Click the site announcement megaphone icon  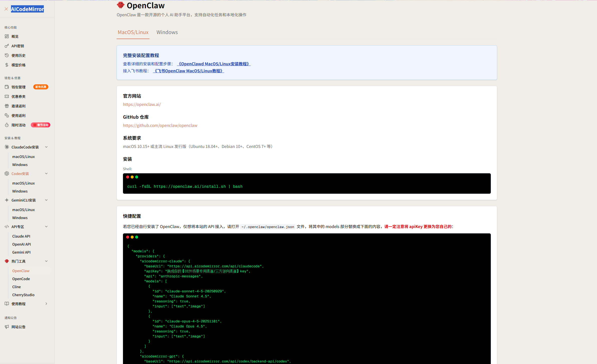7,327
